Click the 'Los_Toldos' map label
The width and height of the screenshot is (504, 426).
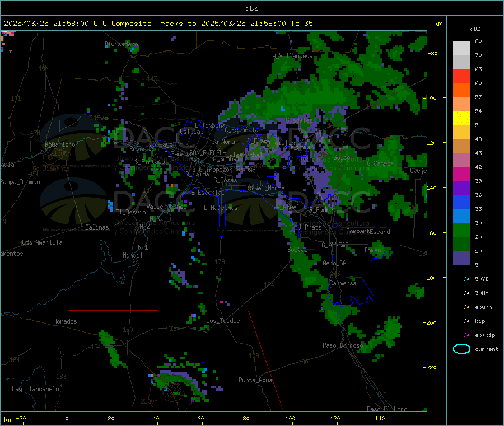(223, 321)
